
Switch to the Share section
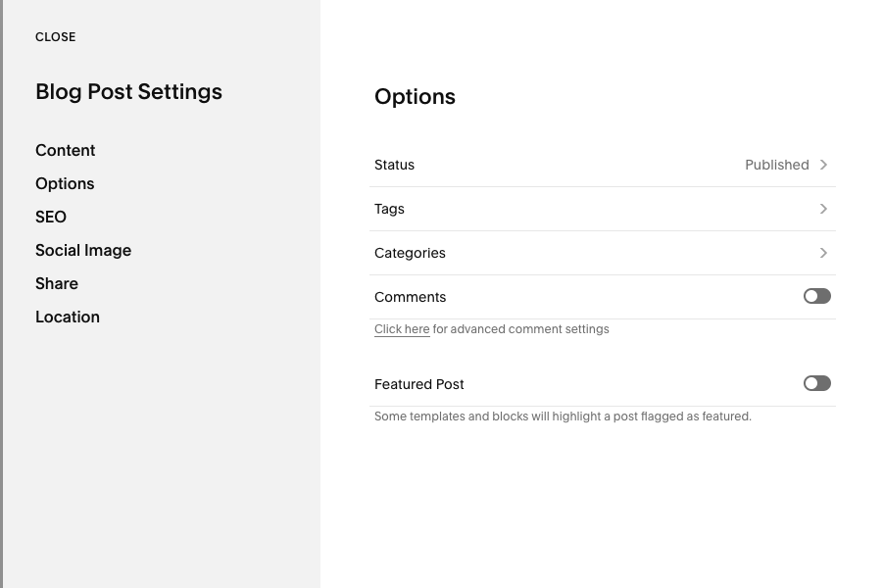click(57, 283)
